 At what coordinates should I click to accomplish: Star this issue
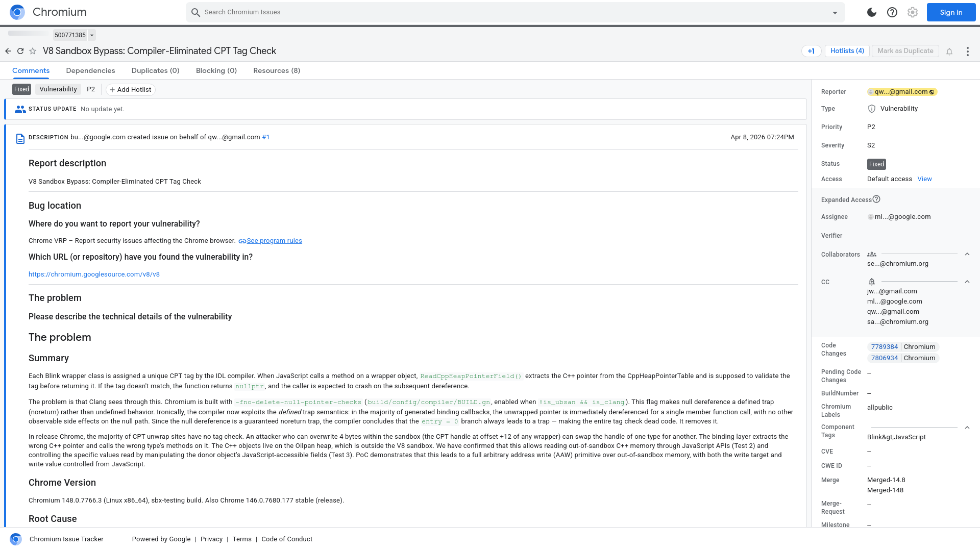click(x=33, y=51)
